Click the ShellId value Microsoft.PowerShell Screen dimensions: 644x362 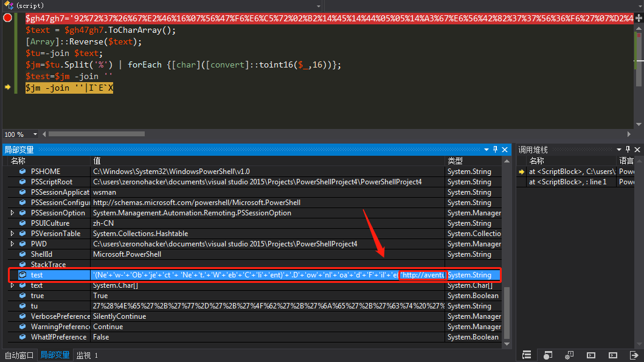pos(127,254)
